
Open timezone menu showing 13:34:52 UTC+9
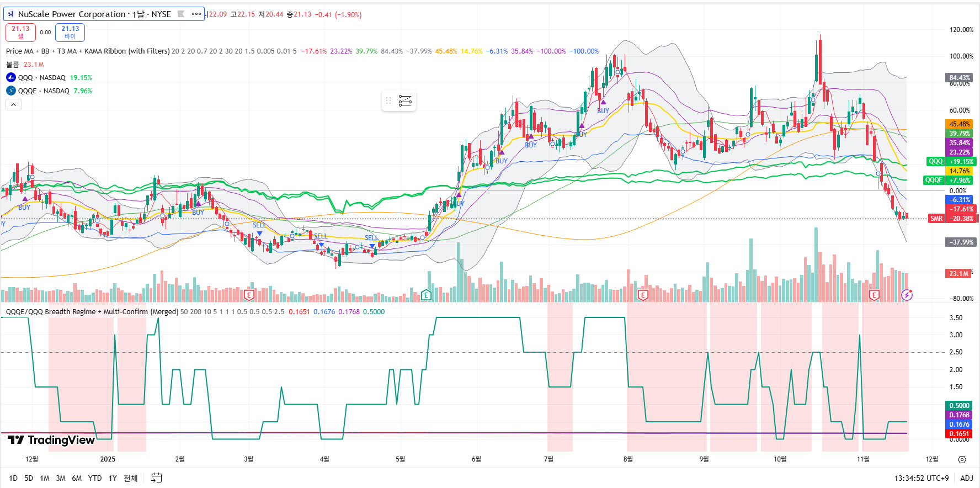click(x=922, y=478)
